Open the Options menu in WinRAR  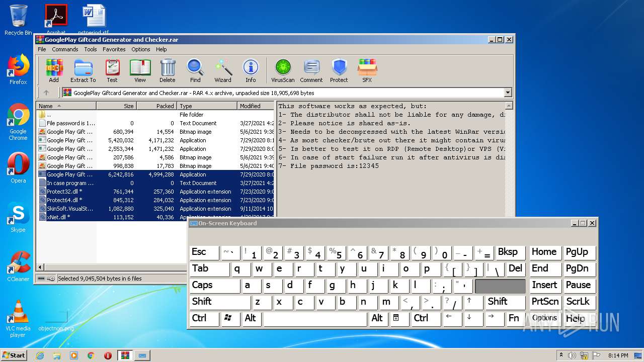point(141,49)
